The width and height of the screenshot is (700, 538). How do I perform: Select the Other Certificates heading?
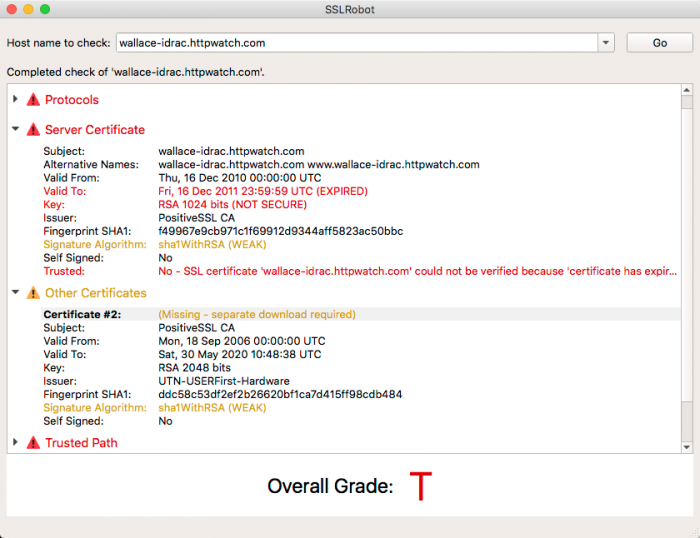click(96, 293)
